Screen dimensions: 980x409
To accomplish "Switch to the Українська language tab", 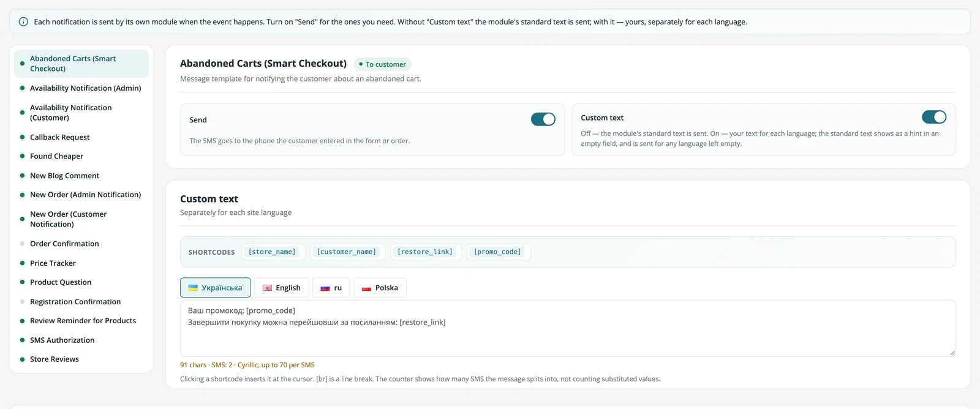I will pyautogui.click(x=216, y=288).
